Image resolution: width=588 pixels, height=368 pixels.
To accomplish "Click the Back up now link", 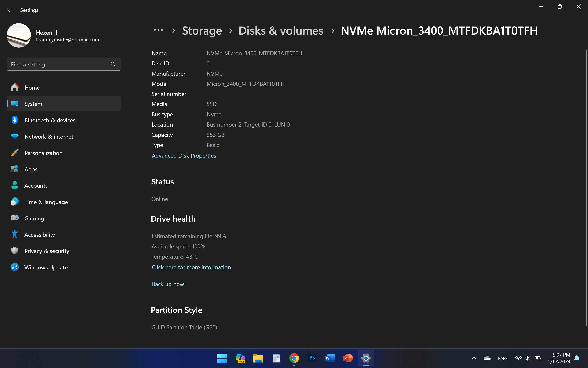I will (x=168, y=284).
